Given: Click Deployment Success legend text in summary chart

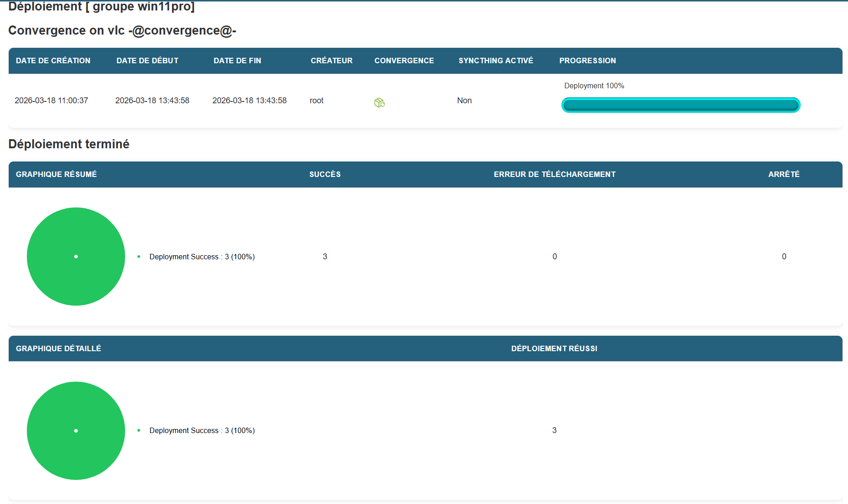Looking at the screenshot, I should (202, 257).
